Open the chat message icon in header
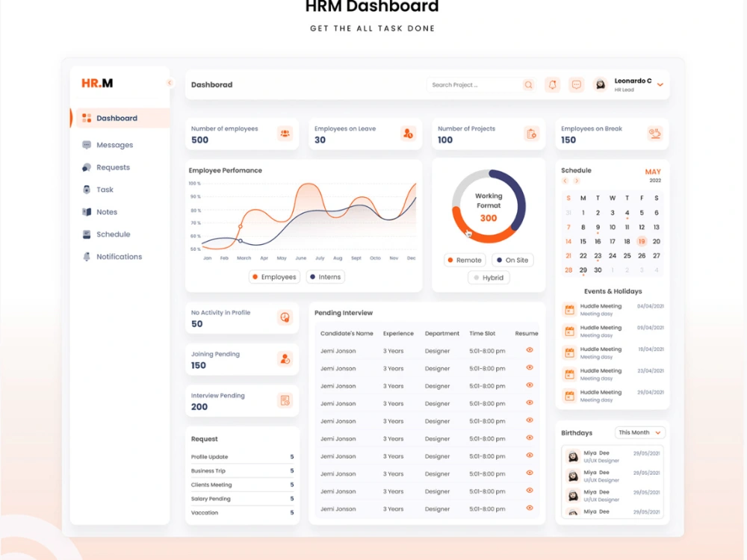Screen dimensions: 747x560 click(x=577, y=85)
